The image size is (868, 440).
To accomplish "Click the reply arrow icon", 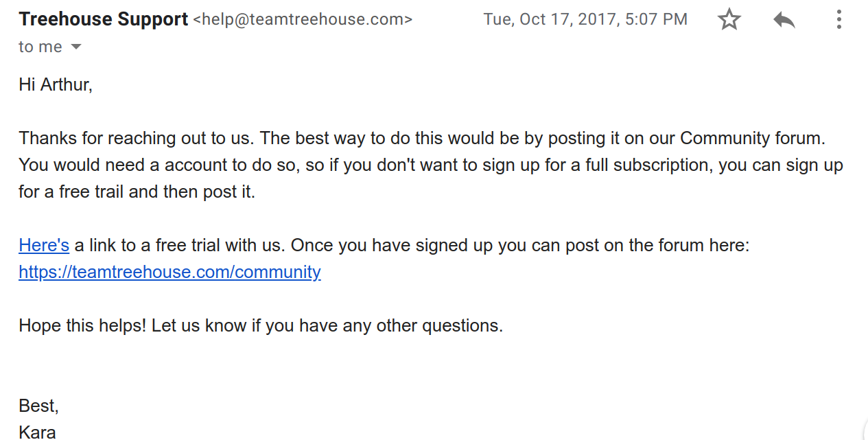I will [784, 20].
